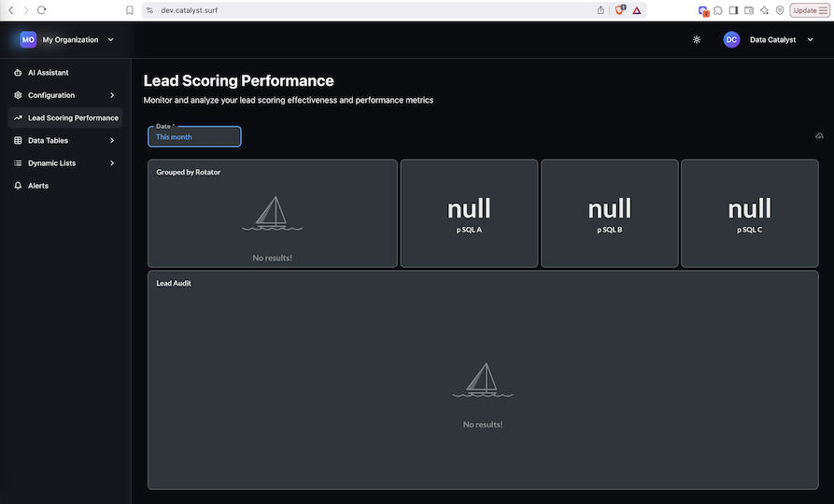Click the AI Assistant robot icon

pyautogui.click(x=18, y=72)
